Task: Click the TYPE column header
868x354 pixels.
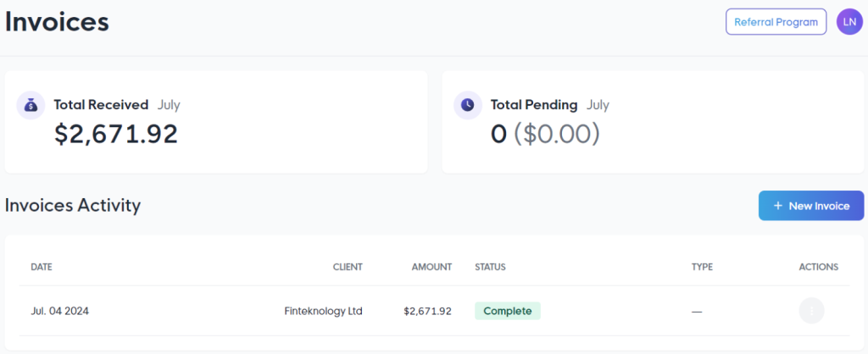Action: coord(702,267)
